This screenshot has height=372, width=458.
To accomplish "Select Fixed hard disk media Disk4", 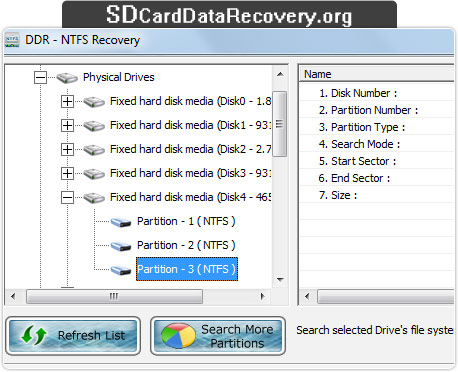I will (x=190, y=197).
